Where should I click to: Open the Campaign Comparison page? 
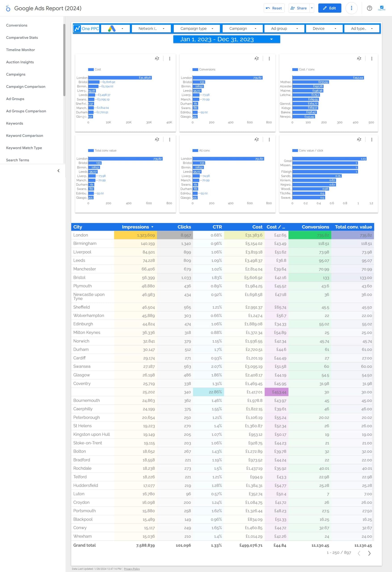(x=26, y=87)
